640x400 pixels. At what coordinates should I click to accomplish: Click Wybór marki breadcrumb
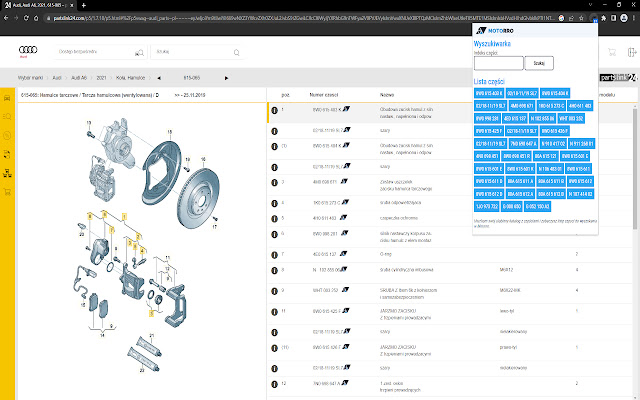[x=30, y=78]
